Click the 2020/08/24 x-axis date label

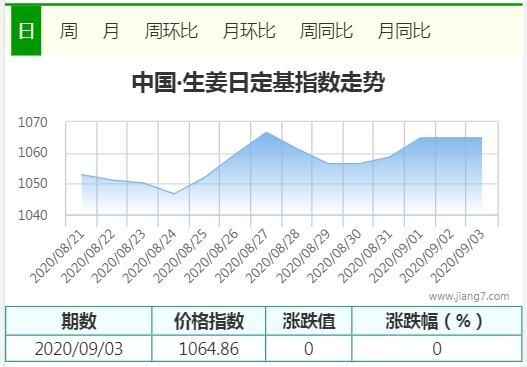150,256
